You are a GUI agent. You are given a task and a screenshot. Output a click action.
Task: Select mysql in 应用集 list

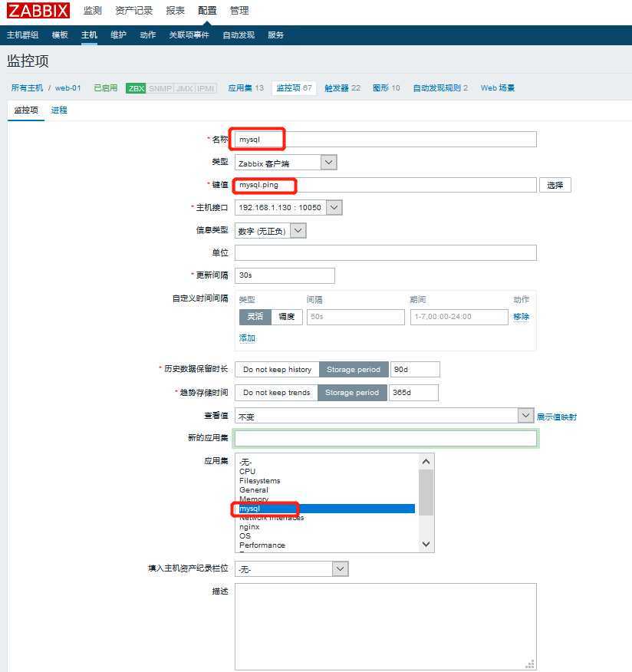pos(327,509)
